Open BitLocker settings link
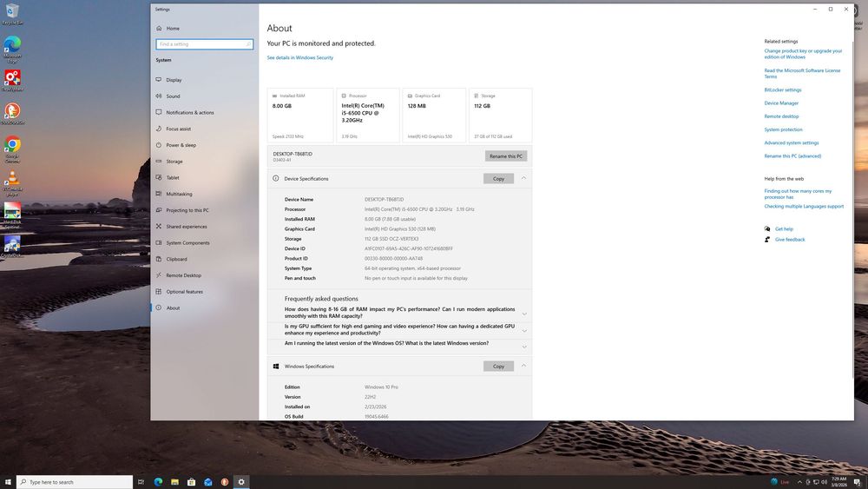Screen dimensions: 868x489 tap(783, 89)
